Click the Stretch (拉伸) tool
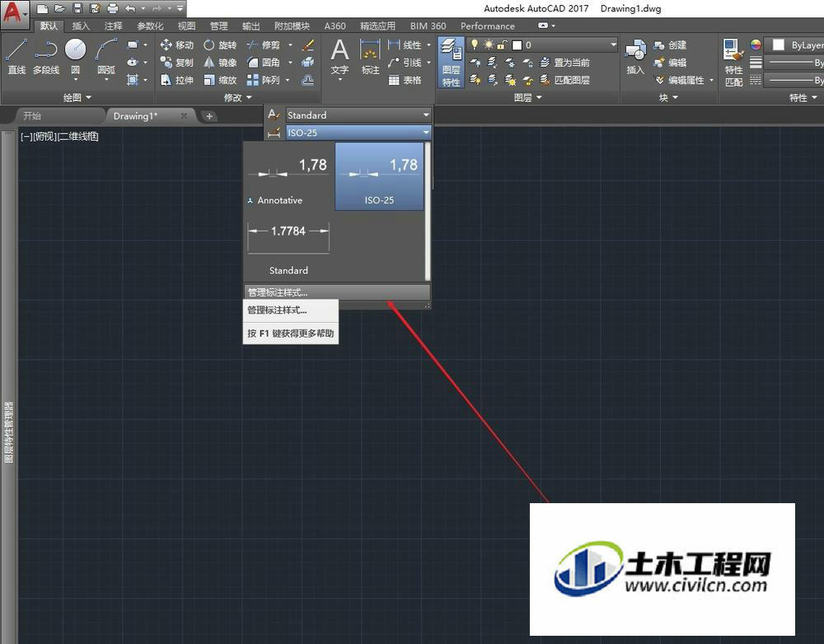 click(x=177, y=80)
